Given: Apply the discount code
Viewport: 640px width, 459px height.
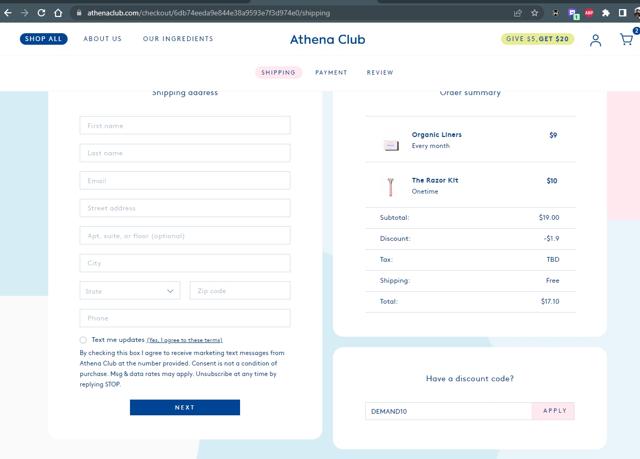Looking at the screenshot, I should 553,411.
